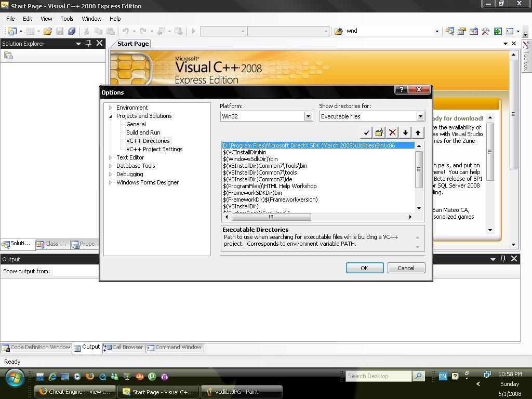Click the Options dialog help question mark
Image resolution: width=532 pixels, height=399 pixels.
402,89
